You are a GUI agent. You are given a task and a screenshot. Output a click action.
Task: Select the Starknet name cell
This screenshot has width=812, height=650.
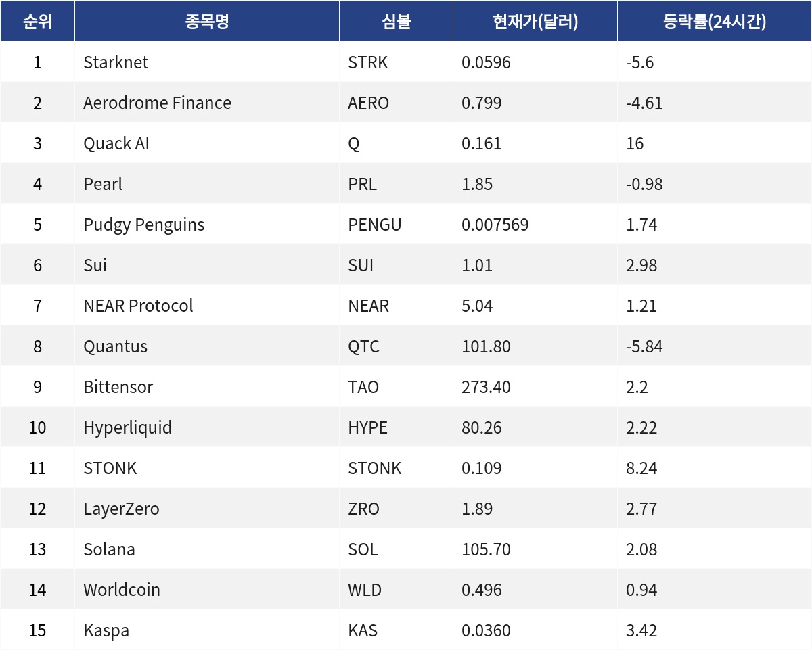[207, 62]
